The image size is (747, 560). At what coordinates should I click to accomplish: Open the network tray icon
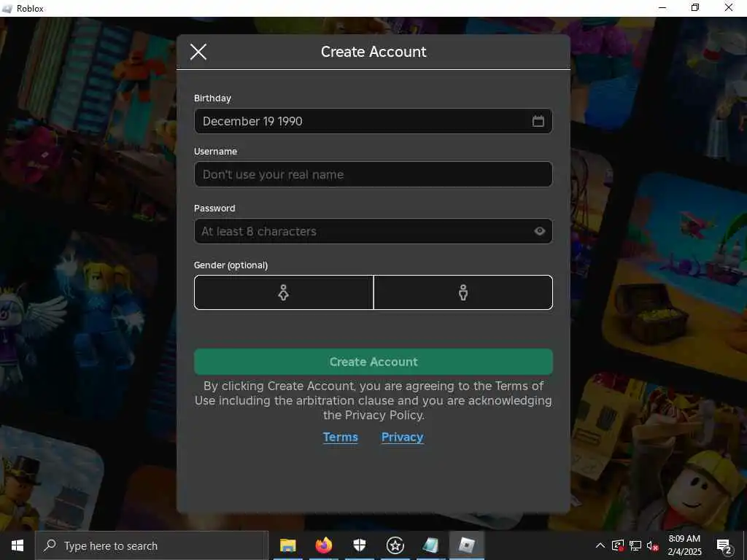pyautogui.click(x=635, y=545)
